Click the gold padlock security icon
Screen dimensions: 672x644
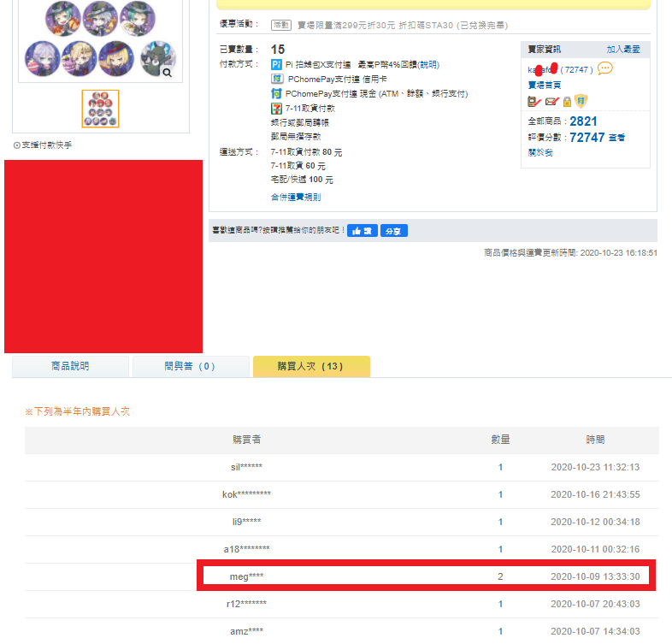tap(567, 102)
